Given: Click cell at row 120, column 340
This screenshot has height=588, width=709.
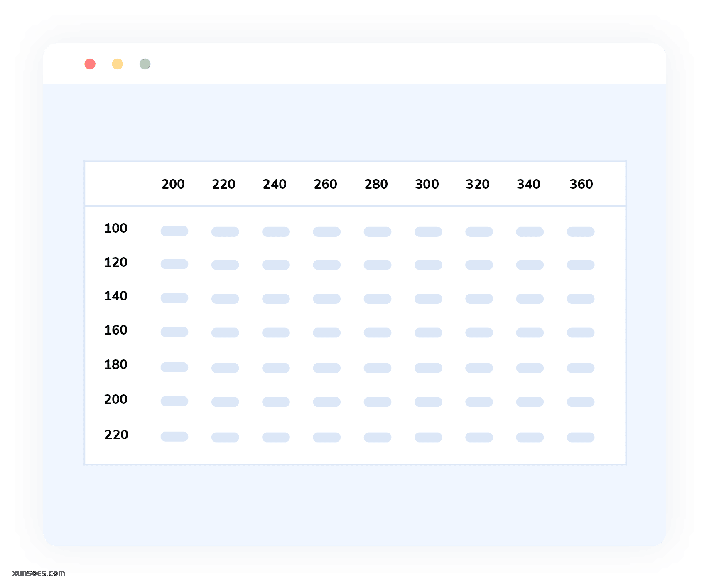Looking at the screenshot, I should click(530, 265).
